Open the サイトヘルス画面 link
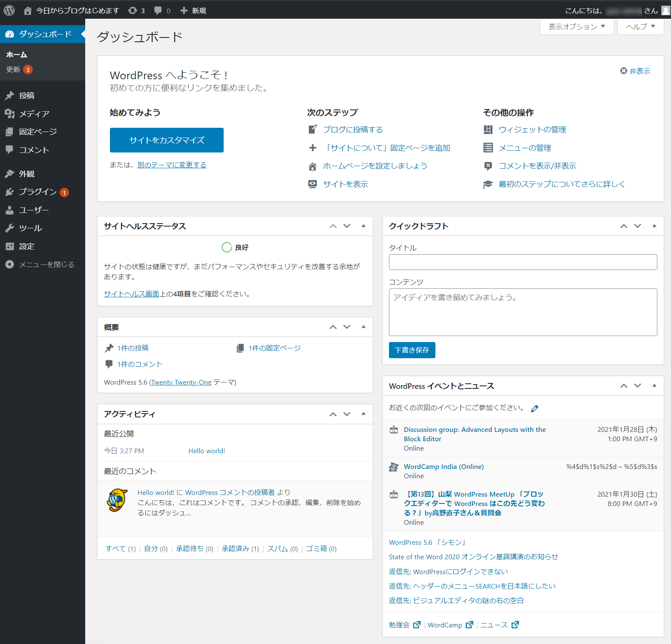671x644 pixels. click(x=131, y=294)
